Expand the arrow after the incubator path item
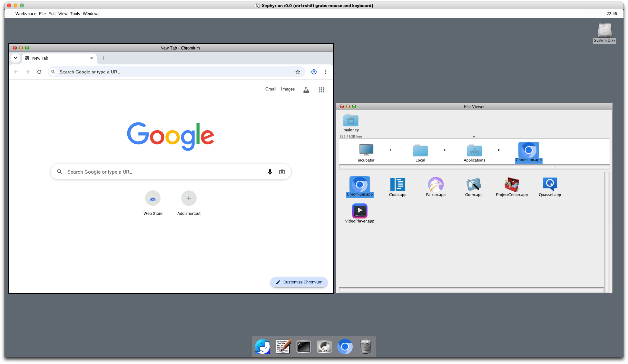The height and width of the screenshot is (364, 628). point(390,150)
